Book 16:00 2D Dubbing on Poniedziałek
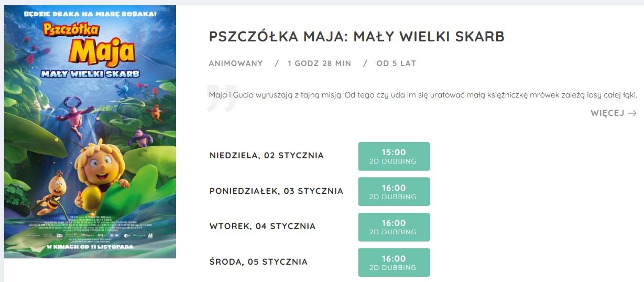 [394, 192]
